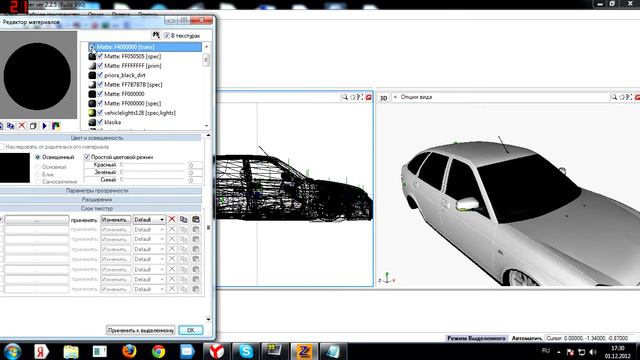This screenshot has width=640, height=360.
Task: Click material list scroll down arrow
Action: pyautogui.click(x=206, y=126)
